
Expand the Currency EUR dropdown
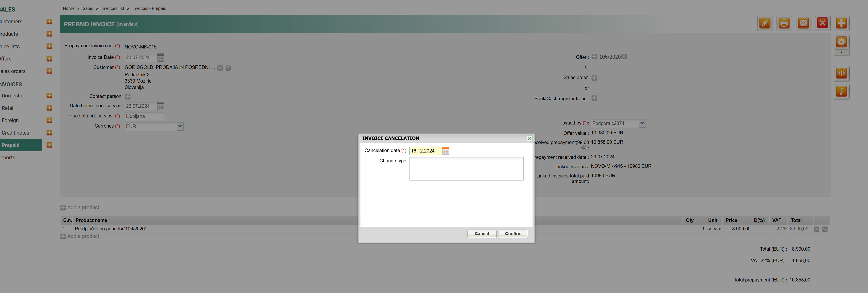(180, 126)
